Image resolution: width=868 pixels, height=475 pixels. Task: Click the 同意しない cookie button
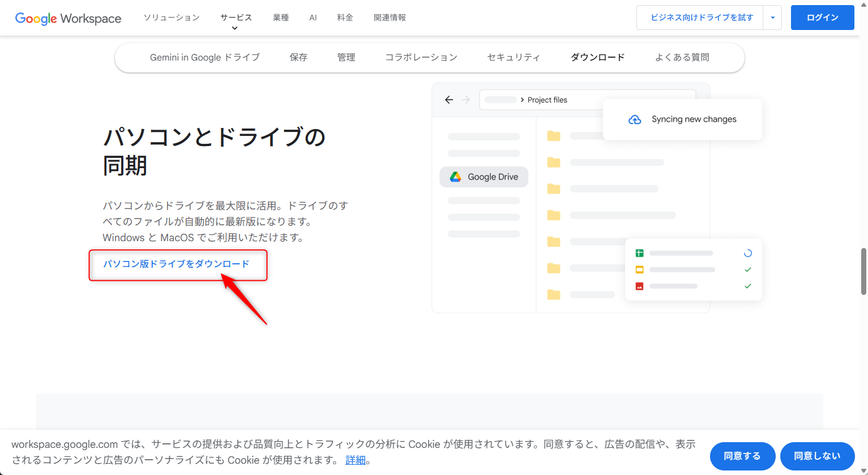coord(817,456)
